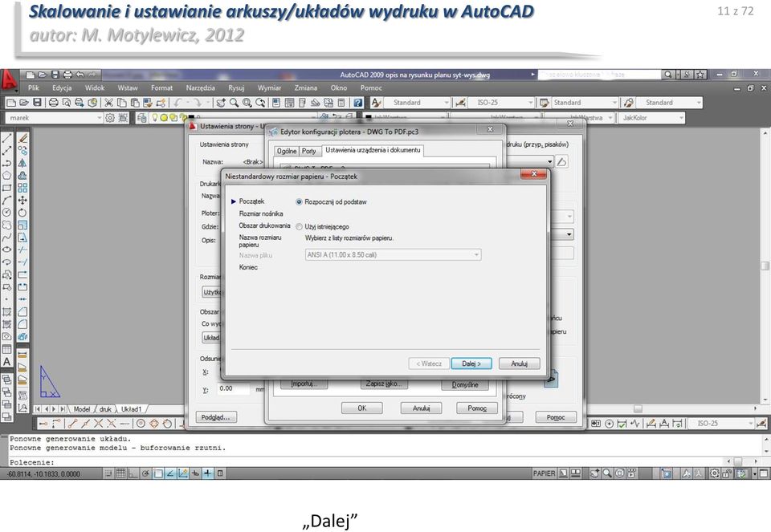Click the Y offset field showing 0.00
The height and width of the screenshot is (532, 771).
coord(234,388)
